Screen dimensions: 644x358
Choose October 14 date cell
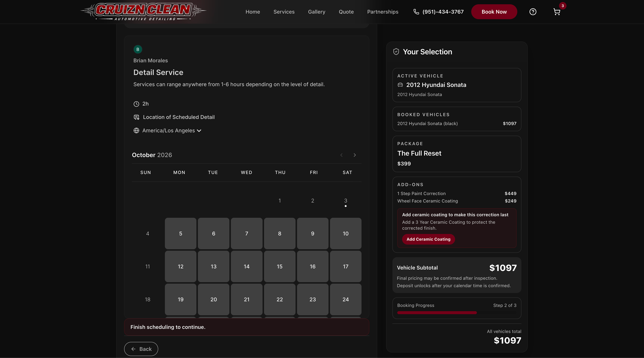(246, 266)
